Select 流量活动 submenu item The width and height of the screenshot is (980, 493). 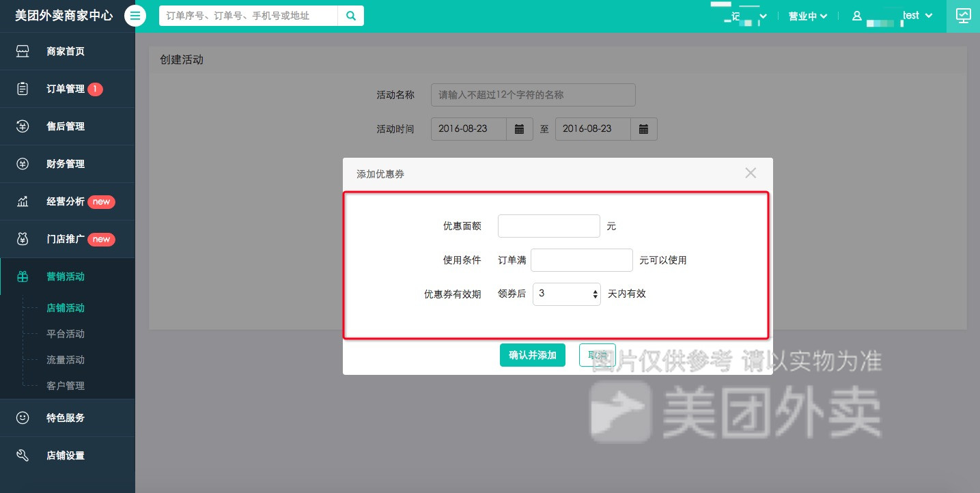point(66,360)
